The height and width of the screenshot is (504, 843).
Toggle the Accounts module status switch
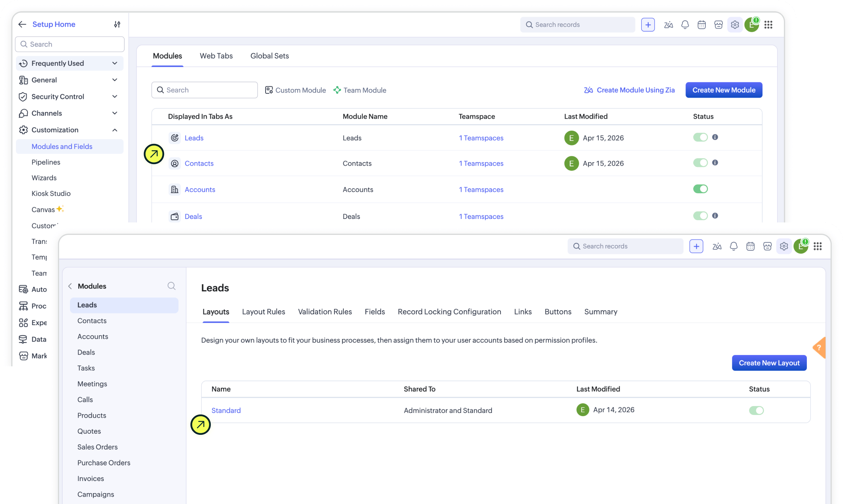click(x=700, y=189)
